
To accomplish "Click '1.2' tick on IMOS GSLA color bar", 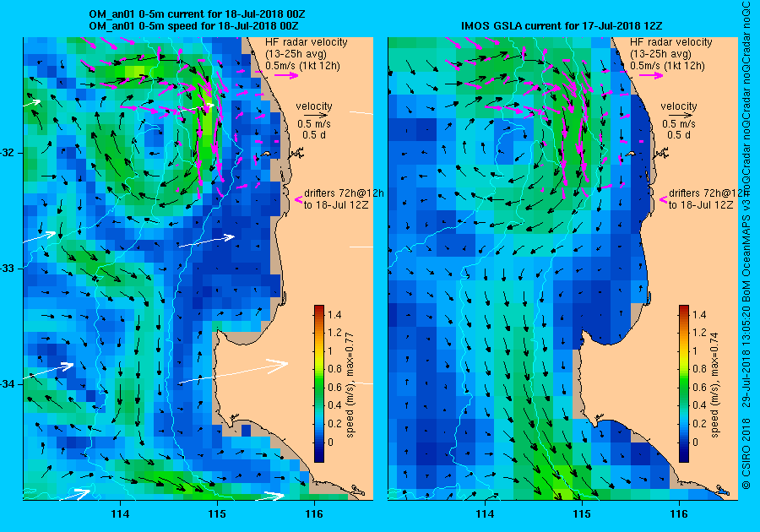I will (699, 333).
